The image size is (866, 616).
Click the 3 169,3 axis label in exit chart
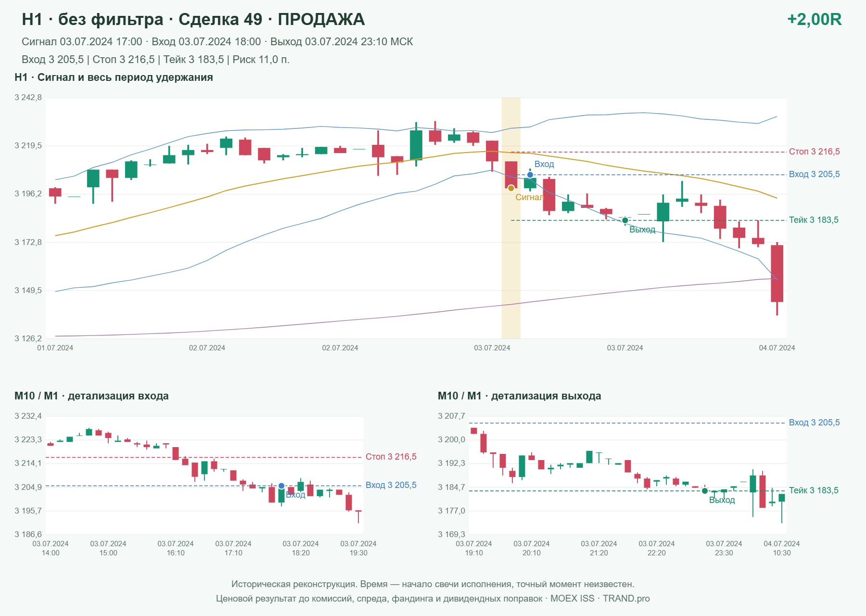tap(451, 534)
